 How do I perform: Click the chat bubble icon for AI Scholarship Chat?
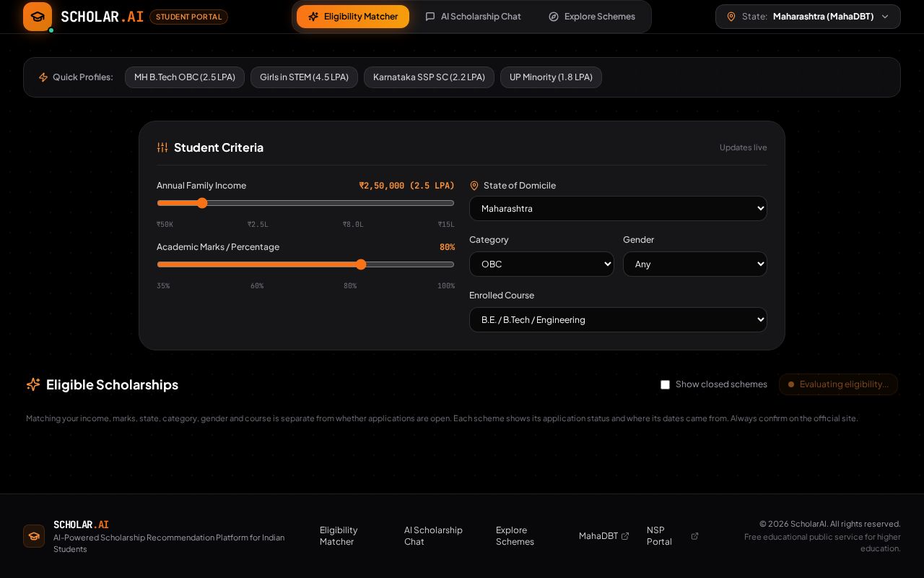pos(430,17)
